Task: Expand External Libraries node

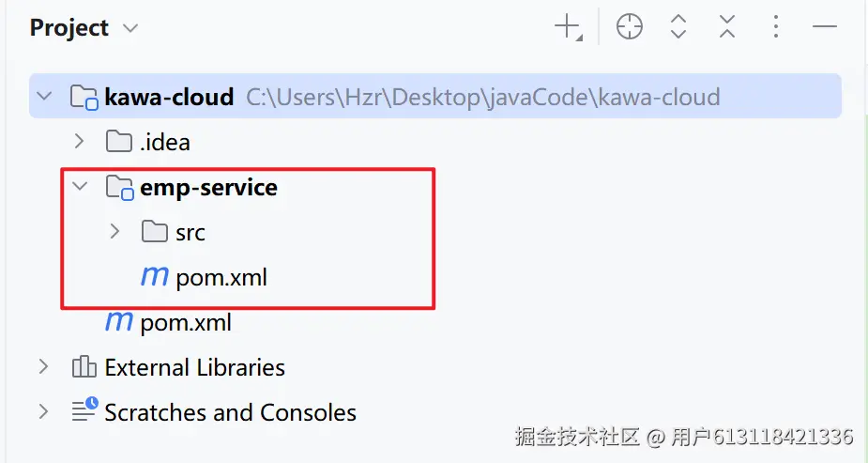Action: 44,367
